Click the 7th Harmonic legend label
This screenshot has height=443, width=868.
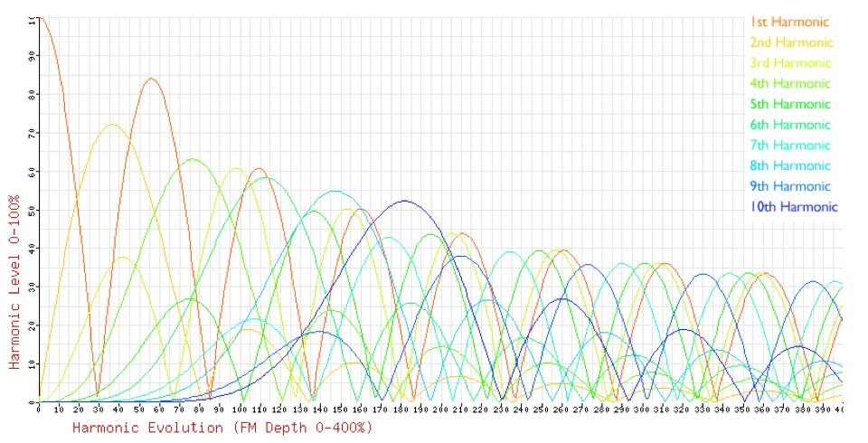tap(790, 145)
